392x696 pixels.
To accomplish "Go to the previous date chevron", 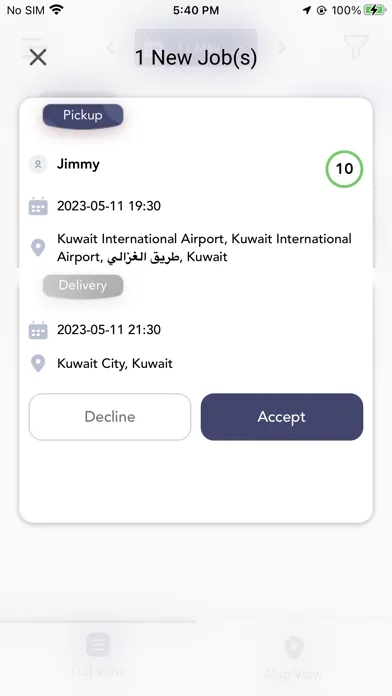I will click(x=111, y=47).
